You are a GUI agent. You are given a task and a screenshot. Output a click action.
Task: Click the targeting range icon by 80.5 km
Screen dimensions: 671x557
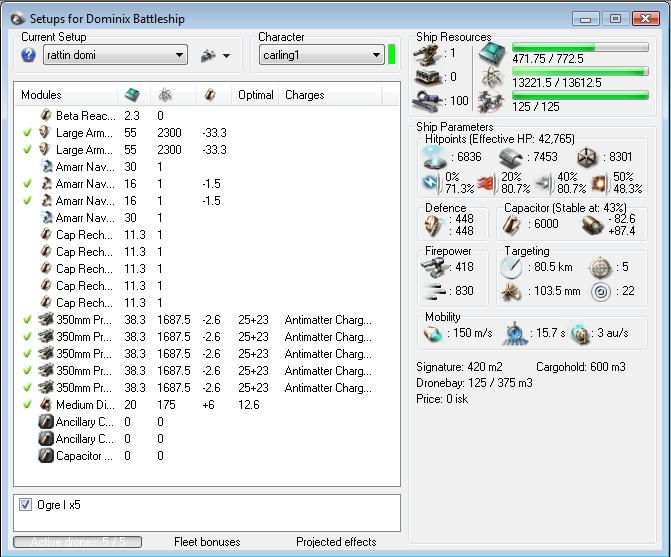tap(511, 268)
